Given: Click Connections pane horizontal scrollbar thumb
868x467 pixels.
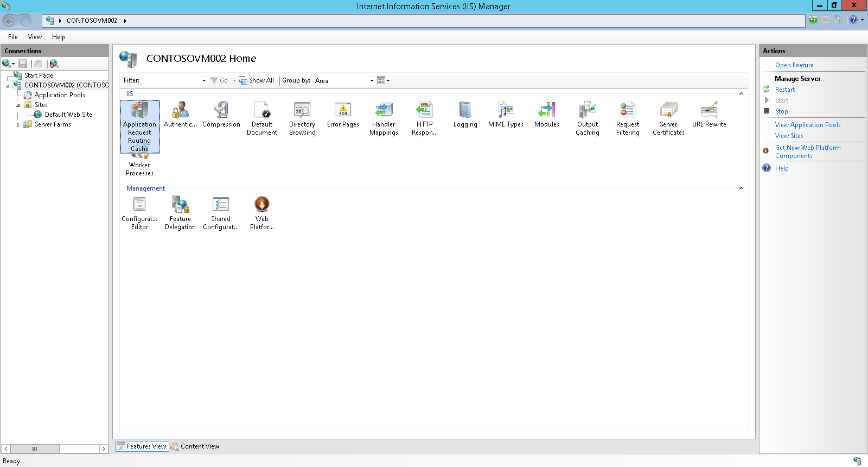Looking at the screenshot, I should click(35, 449).
